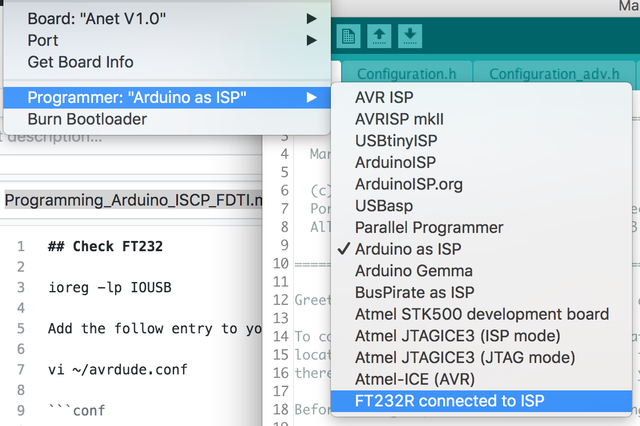Select the checked Arduino as ISP option
This screenshot has height=426, width=640.
[x=482, y=249]
